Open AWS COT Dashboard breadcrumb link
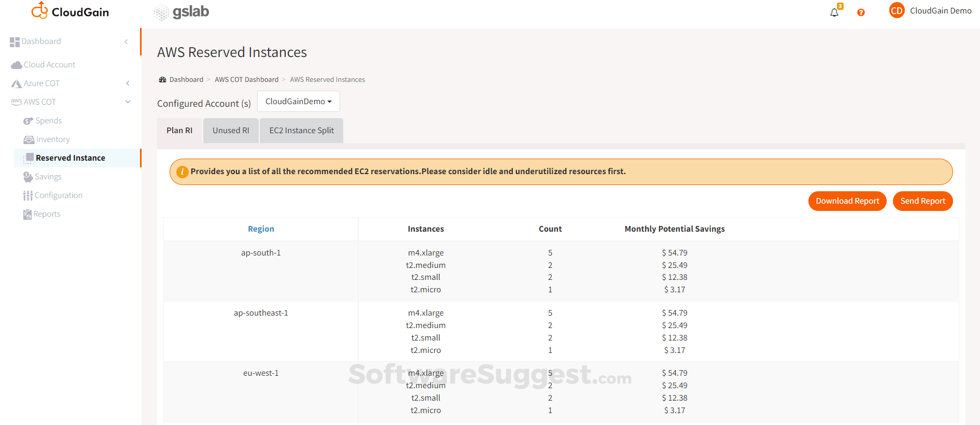The image size is (980, 425). (x=246, y=80)
